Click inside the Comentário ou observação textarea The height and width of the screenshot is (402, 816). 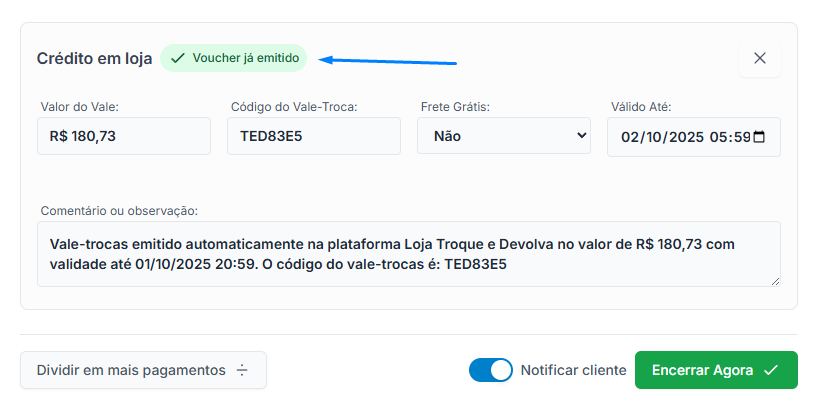409,254
